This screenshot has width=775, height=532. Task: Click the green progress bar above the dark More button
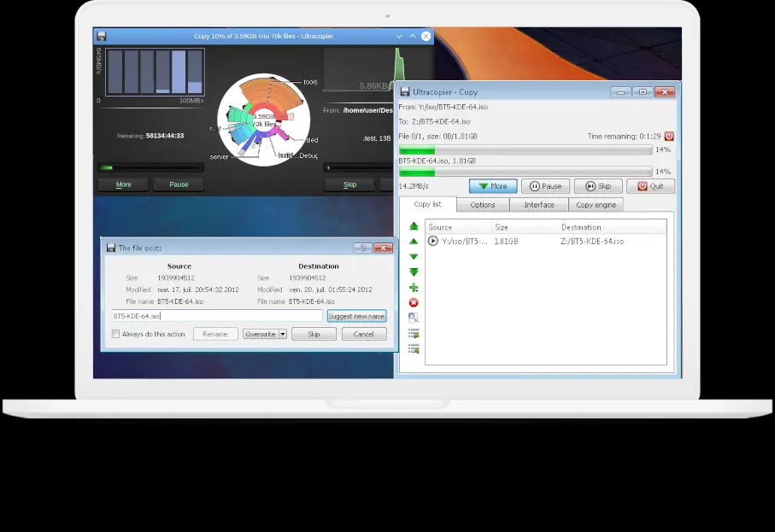point(151,168)
